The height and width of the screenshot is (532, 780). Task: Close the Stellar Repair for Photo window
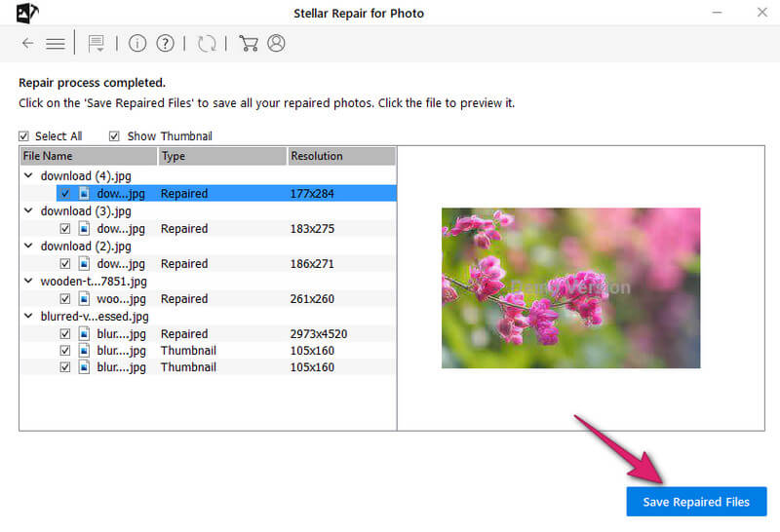(x=761, y=13)
